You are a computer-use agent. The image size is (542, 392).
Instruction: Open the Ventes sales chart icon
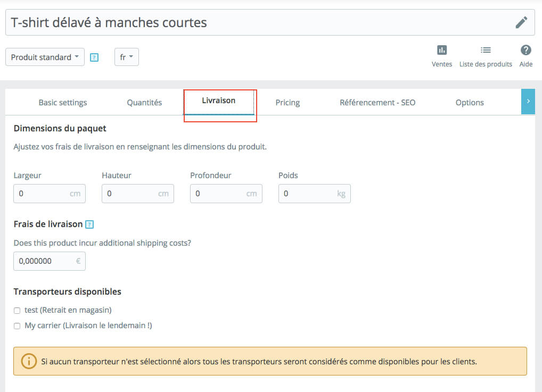point(442,51)
